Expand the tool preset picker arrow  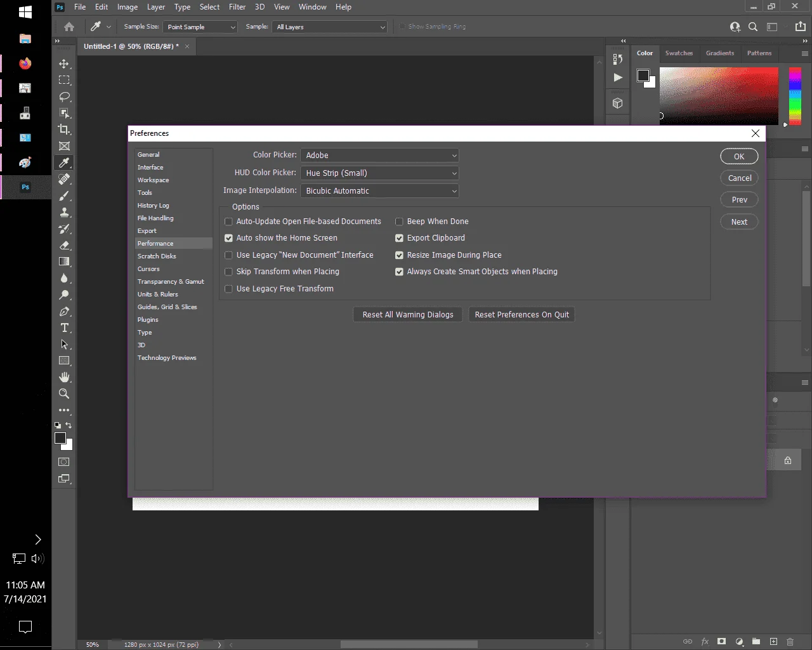[108, 27]
